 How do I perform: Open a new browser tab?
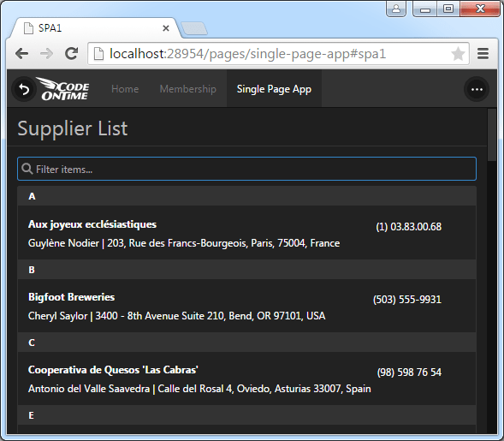194,28
